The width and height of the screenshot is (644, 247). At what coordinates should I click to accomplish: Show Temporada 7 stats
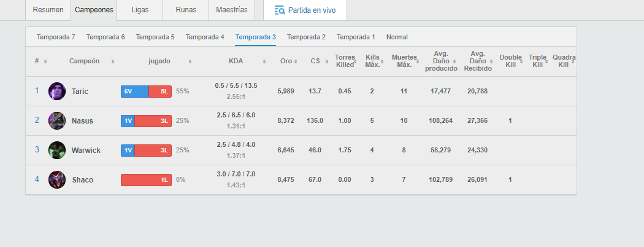click(x=56, y=37)
